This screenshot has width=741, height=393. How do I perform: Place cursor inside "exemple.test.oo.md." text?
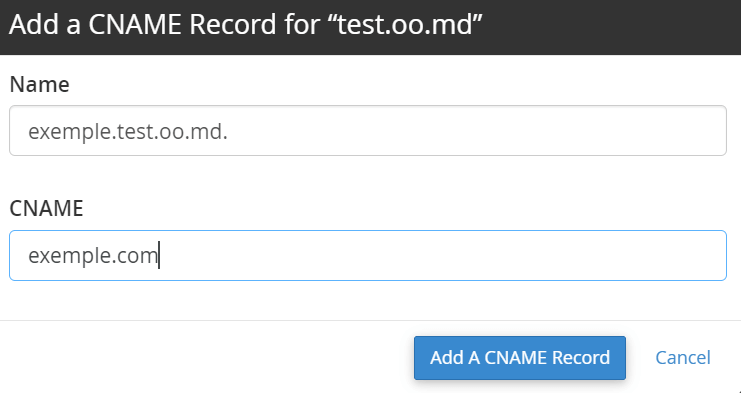[x=128, y=131]
